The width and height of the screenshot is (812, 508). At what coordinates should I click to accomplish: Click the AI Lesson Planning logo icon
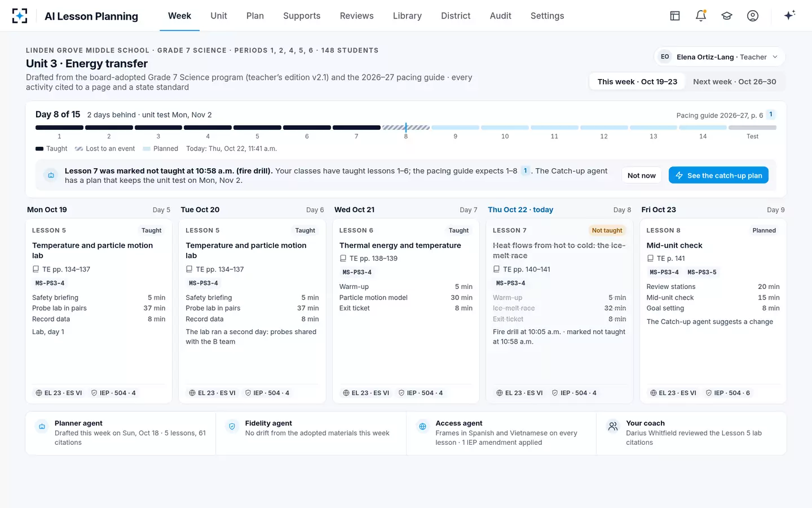[20, 16]
